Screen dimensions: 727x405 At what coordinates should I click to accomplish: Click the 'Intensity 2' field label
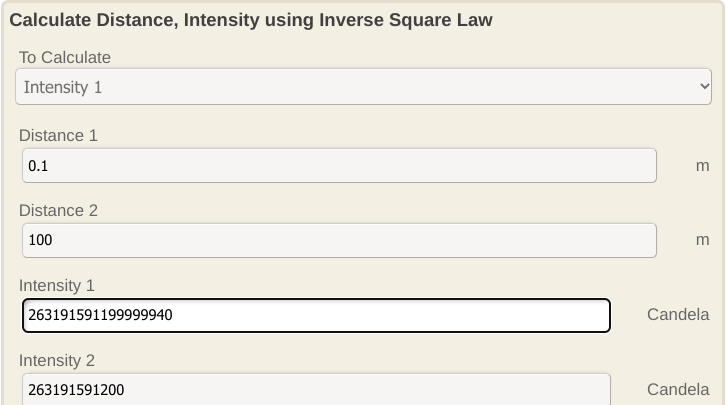pyautogui.click(x=56, y=361)
